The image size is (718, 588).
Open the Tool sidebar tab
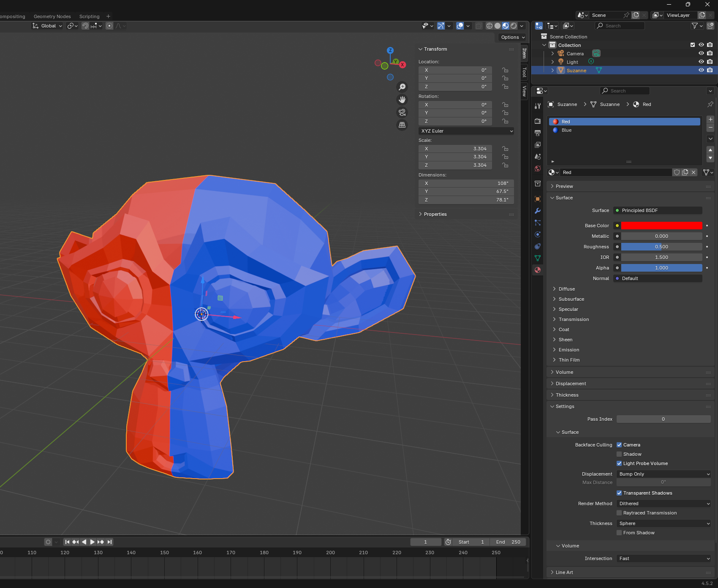[x=524, y=72]
